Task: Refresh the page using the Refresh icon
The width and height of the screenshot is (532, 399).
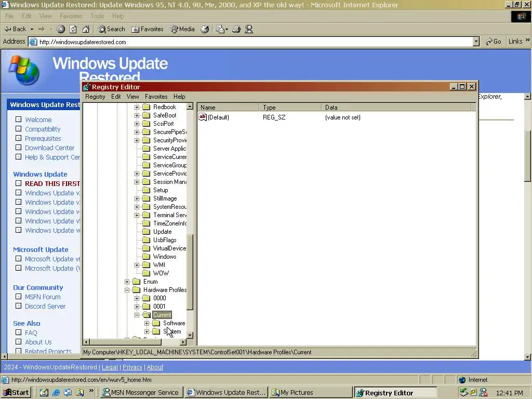Action: (73, 29)
